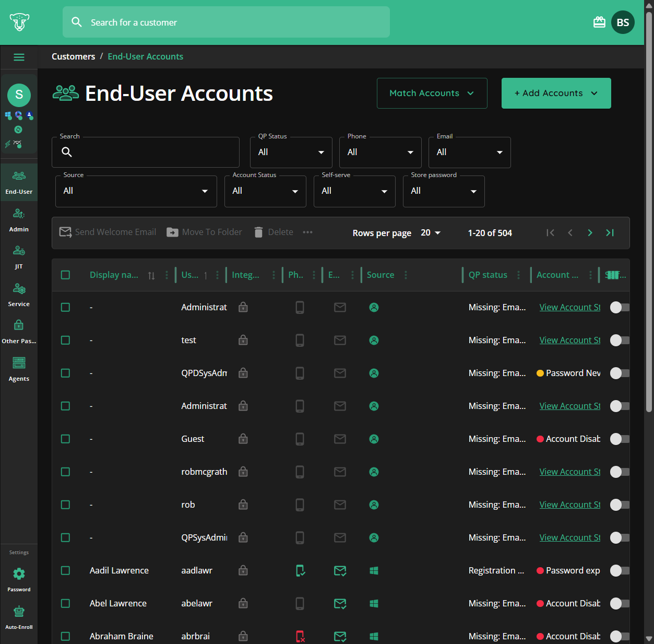Select the checkbox for QPDSysAdm row
The width and height of the screenshot is (654, 644).
click(x=65, y=373)
